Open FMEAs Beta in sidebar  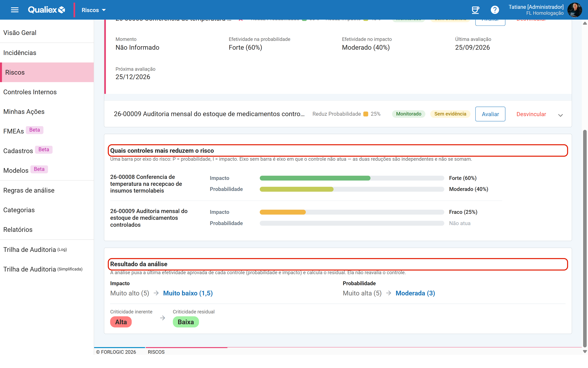coord(47,131)
